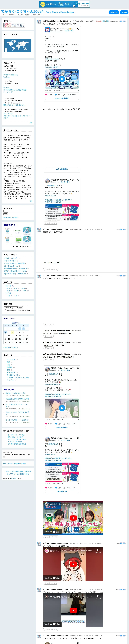Click X logo on ティザーPV aharen tweet

coord(78,368)
